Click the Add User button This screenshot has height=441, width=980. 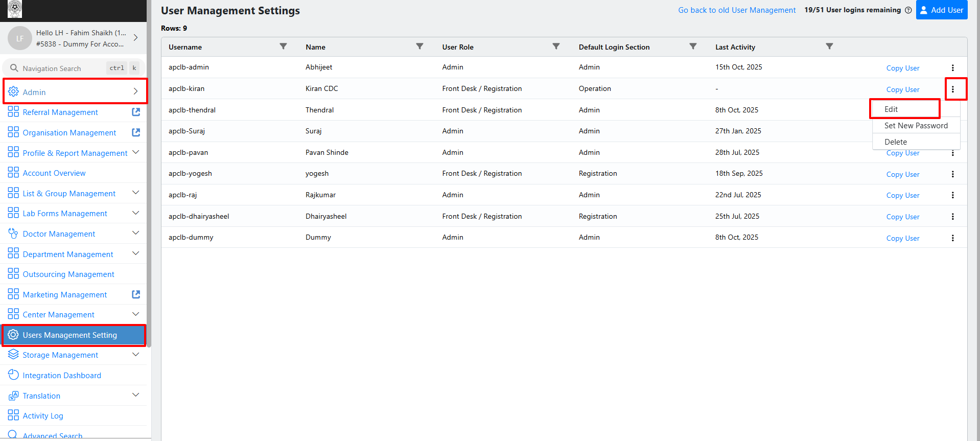tap(941, 10)
